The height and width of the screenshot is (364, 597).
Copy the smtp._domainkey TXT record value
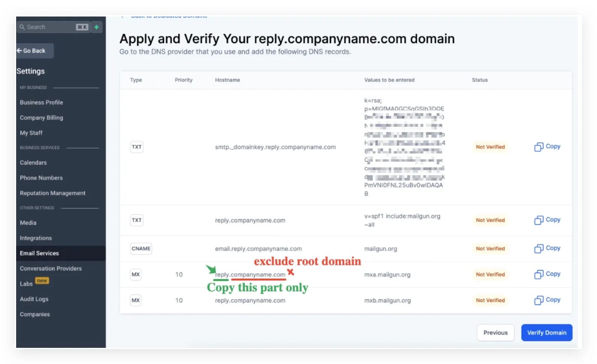547,147
